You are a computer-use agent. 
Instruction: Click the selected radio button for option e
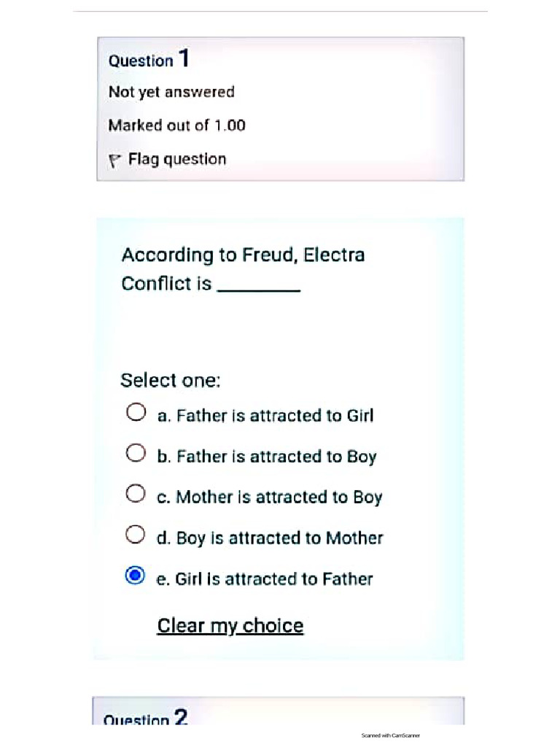(x=135, y=576)
